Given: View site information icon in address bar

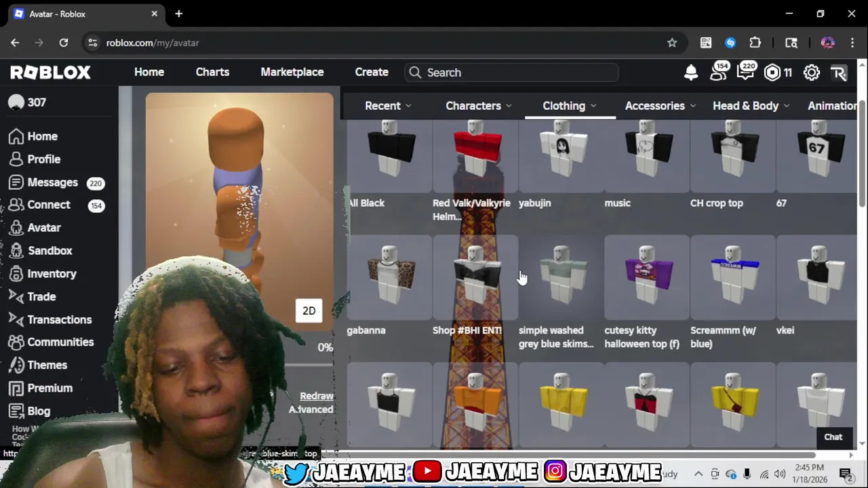Looking at the screenshot, I should (x=93, y=43).
